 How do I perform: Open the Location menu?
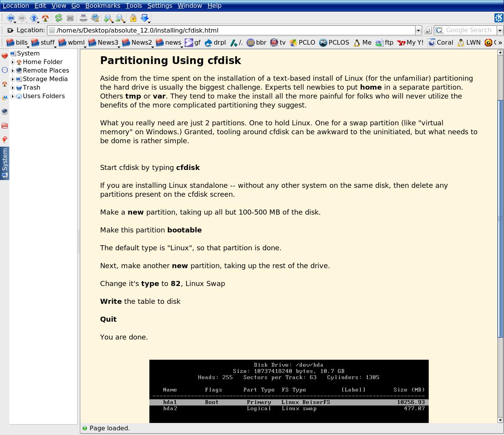coord(16,6)
